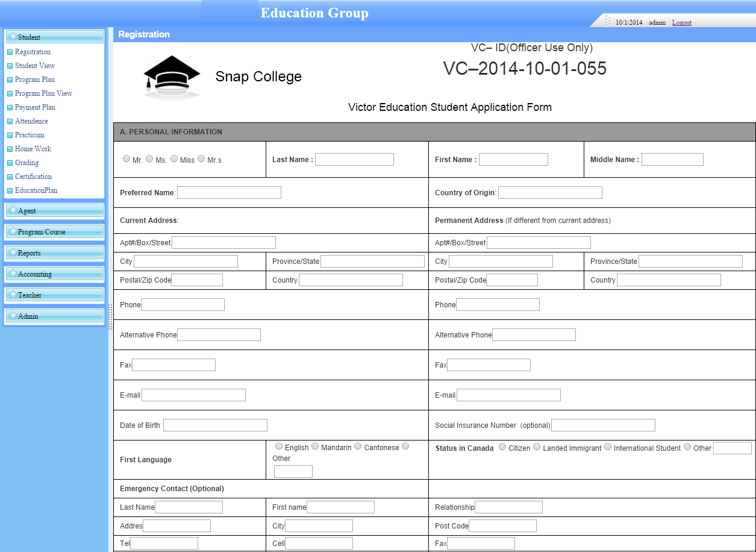Click the star icon on Reports section
The width and height of the screenshot is (756, 552).
point(13,252)
